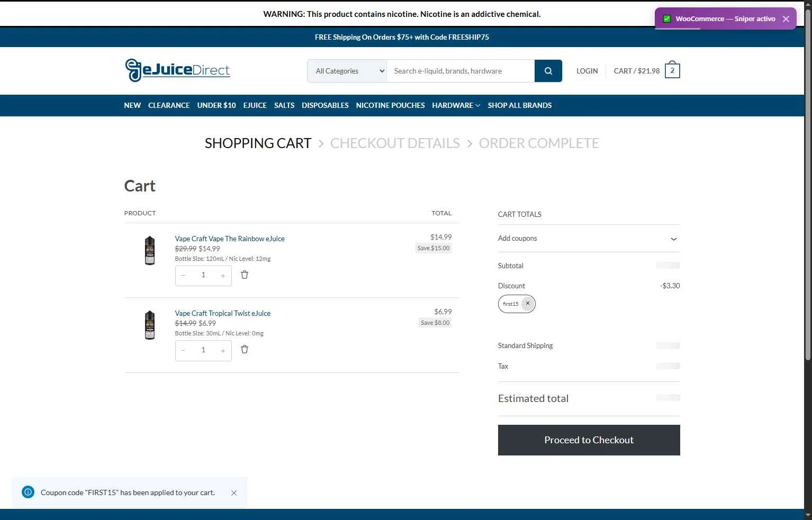Visit NICOTINE POUCHES page

tap(390, 105)
